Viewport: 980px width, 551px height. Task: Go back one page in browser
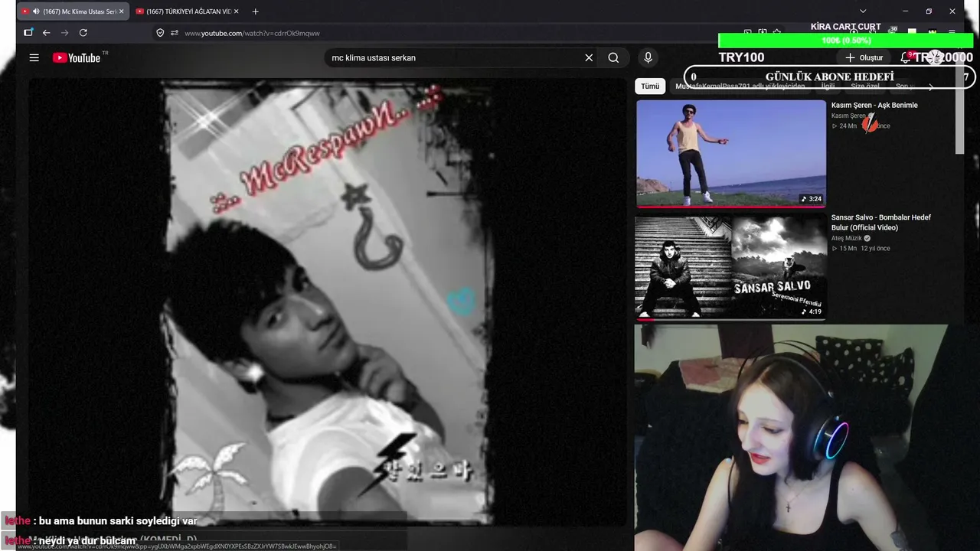47,33
